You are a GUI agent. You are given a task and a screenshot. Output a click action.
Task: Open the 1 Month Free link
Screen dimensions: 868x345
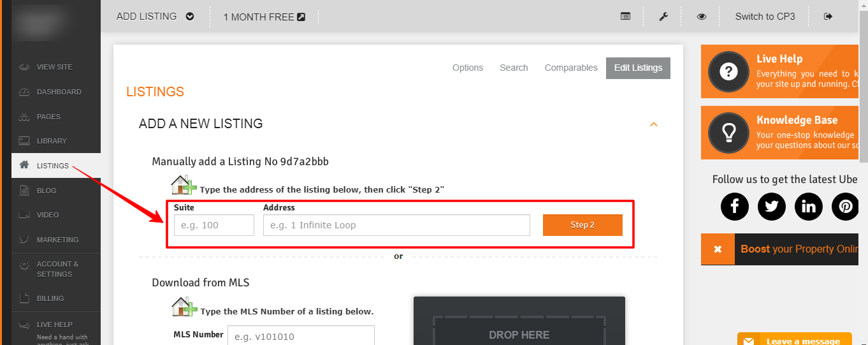[x=264, y=17]
